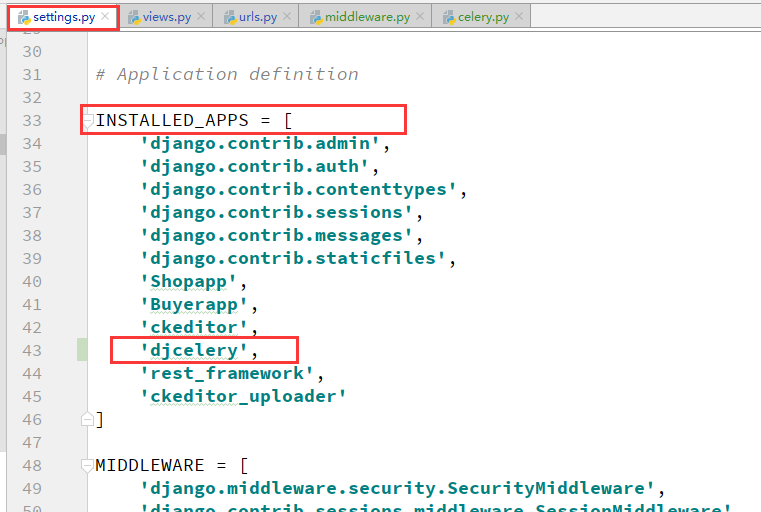Click the 'rest_framework' app entry
This screenshot has height=512, width=761.
click(x=227, y=373)
